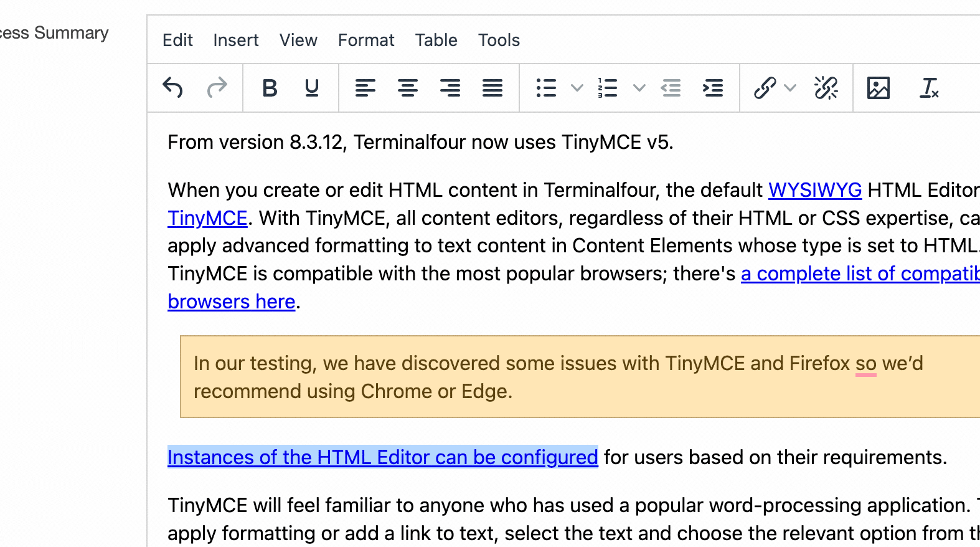
Task: Remove link with the unlink icon
Action: tap(826, 88)
